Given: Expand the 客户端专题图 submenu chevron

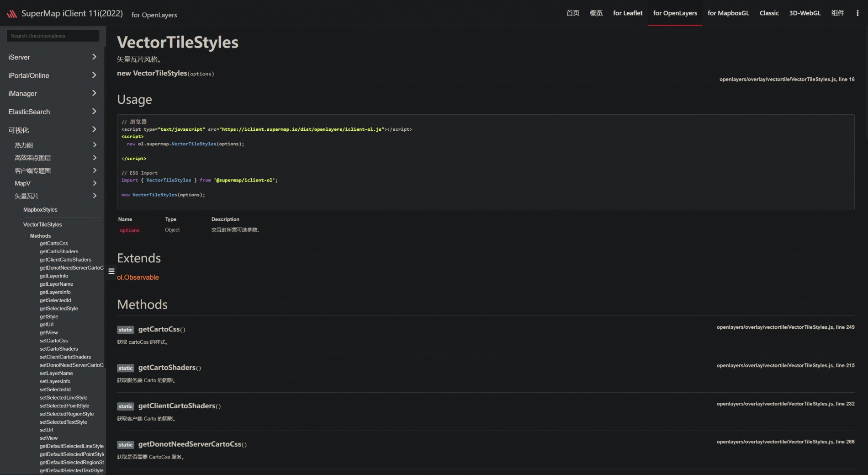Looking at the screenshot, I should pyautogui.click(x=95, y=171).
